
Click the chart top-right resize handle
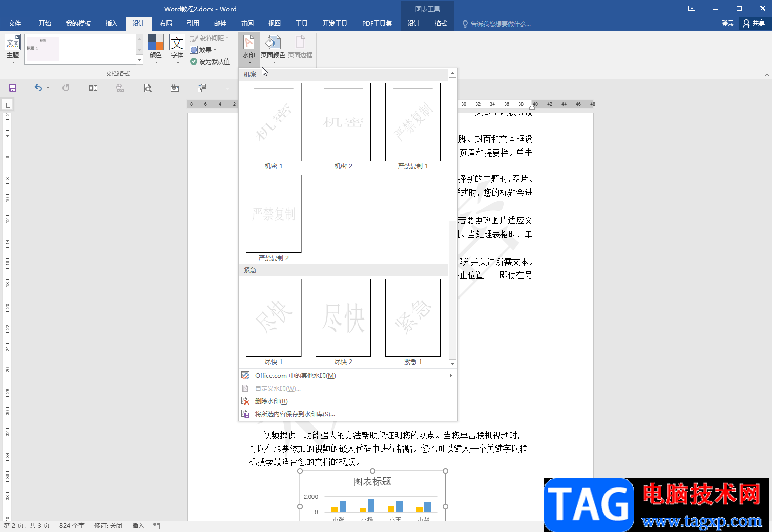446,471
